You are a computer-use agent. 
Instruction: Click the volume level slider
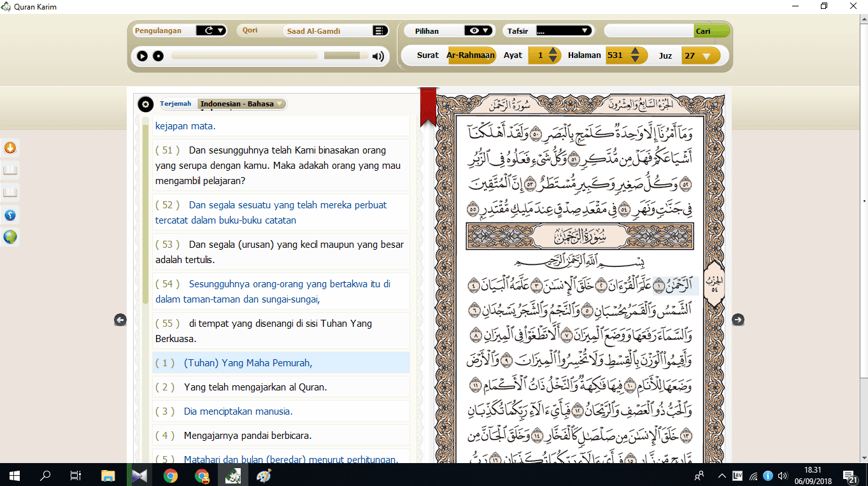pyautogui.click(x=346, y=56)
